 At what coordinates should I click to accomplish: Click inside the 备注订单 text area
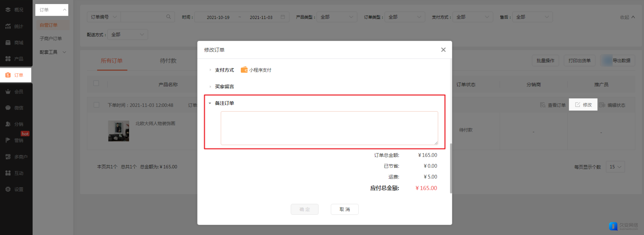pyautogui.click(x=329, y=128)
